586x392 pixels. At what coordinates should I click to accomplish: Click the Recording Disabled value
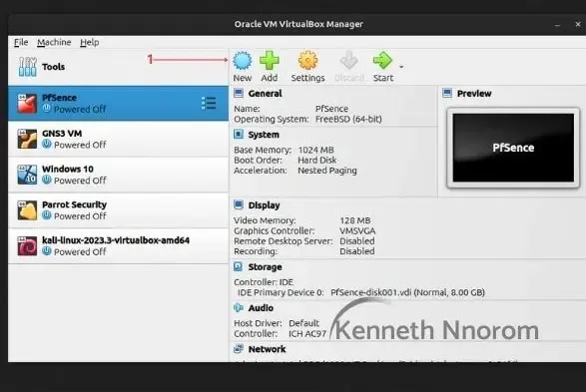[357, 251]
